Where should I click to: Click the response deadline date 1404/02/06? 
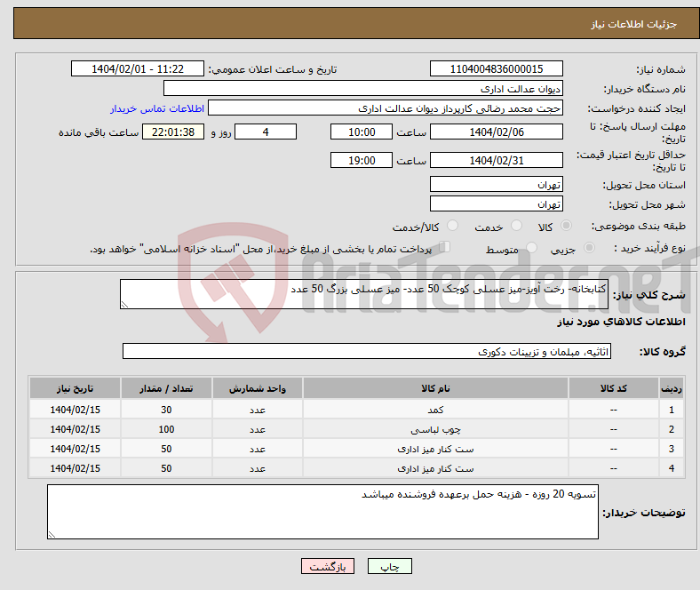coord(496,132)
